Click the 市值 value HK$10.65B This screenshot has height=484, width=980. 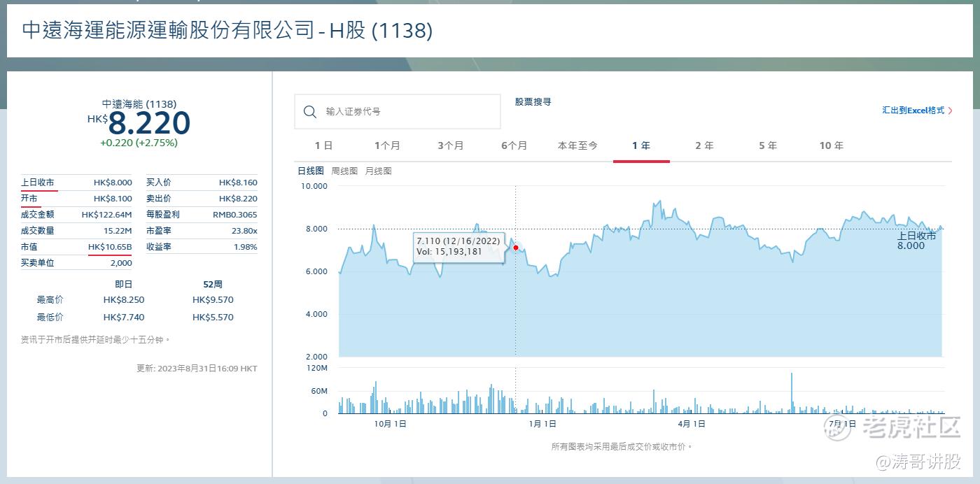110,247
